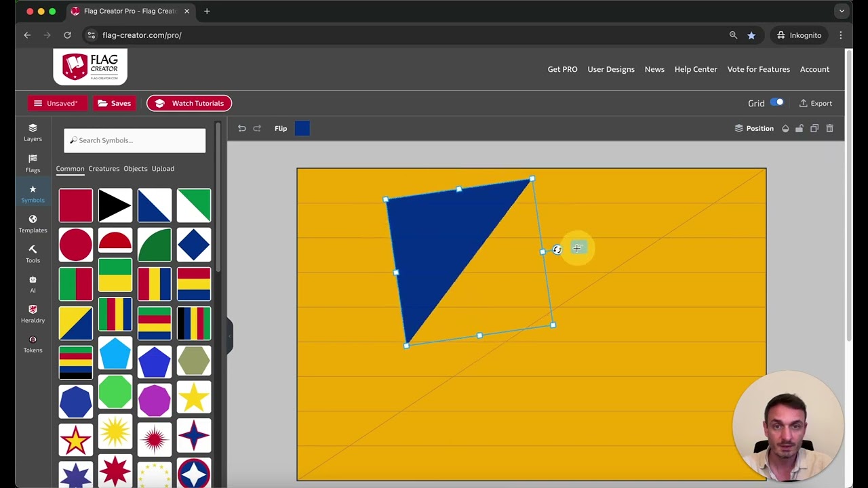Open the blue color swatch picker
This screenshot has height=488, width=868.
coord(302,128)
